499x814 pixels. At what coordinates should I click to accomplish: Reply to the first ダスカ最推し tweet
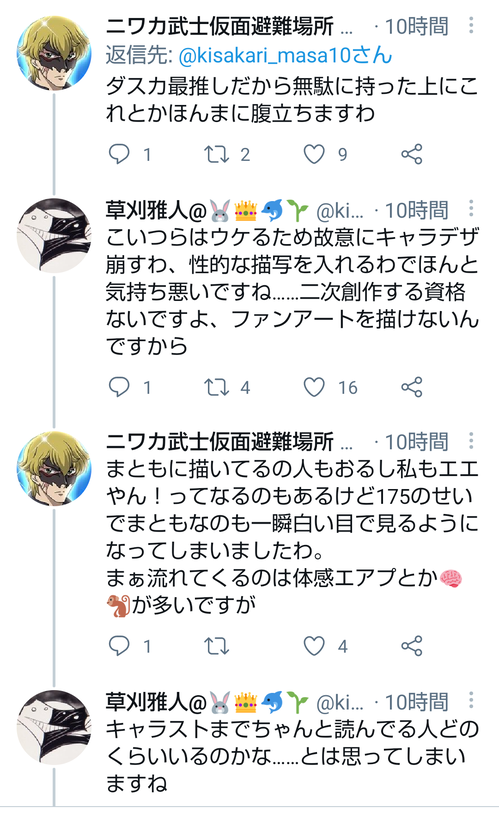pos(119,154)
